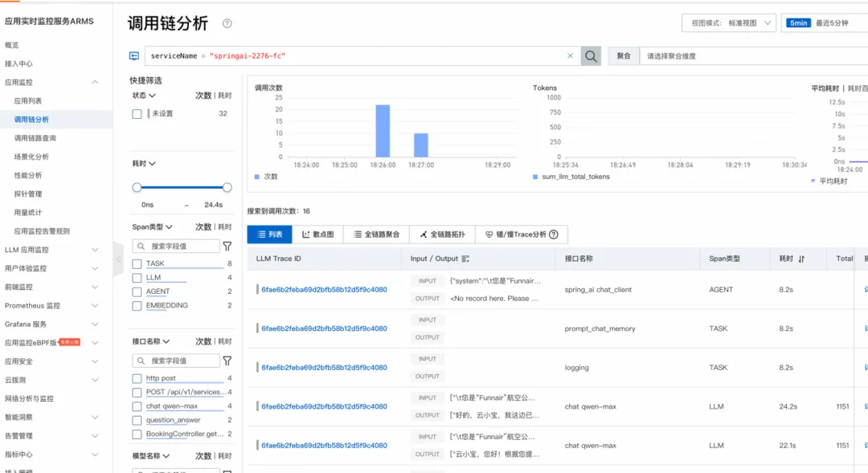The height and width of the screenshot is (473, 868).
Task: Click Input / Output column format icon
Action: coord(465,259)
